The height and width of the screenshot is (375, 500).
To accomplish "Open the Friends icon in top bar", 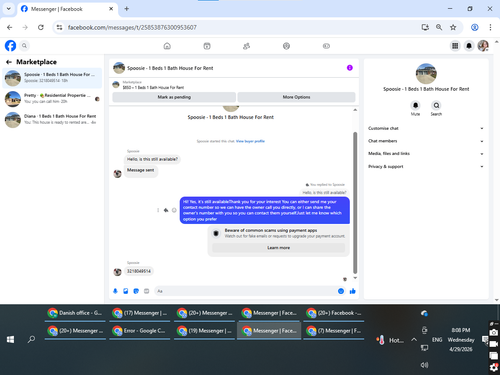I will click(247, 46).
